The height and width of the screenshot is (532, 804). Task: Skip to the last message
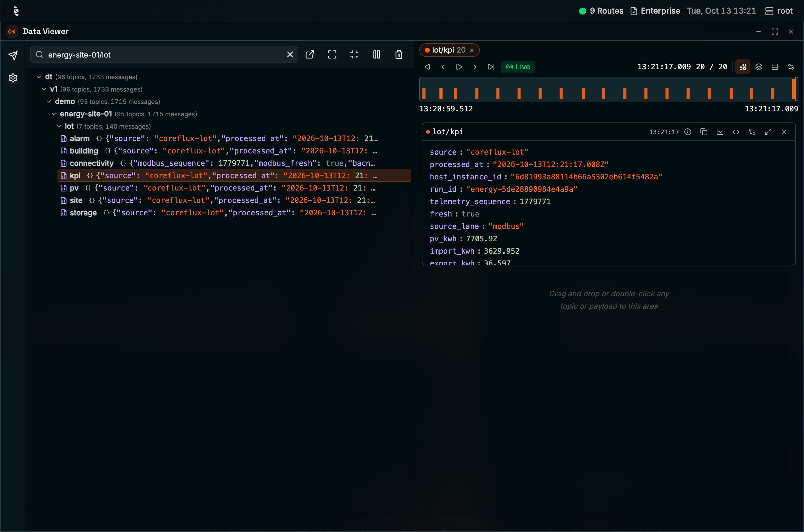tap(491, 67)
